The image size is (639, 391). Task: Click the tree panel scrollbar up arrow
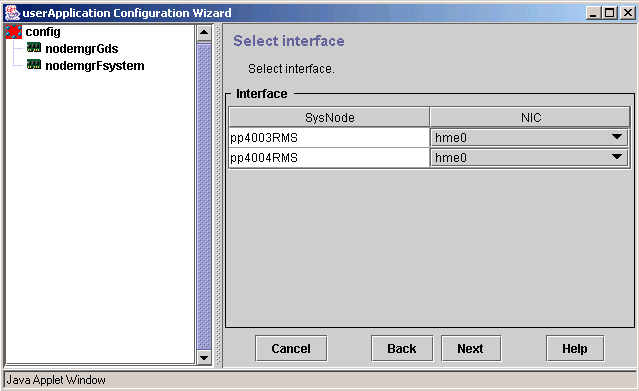(x=204, y=33)
